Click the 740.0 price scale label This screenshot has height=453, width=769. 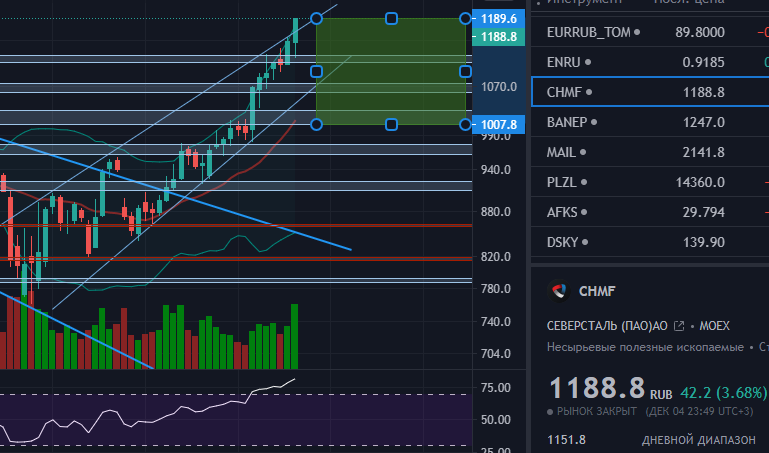(495, 322)
